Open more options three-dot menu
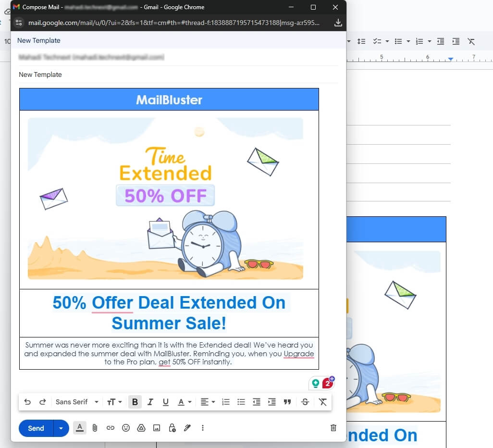This screenshot has width=493, height=448. pos(203,428)
